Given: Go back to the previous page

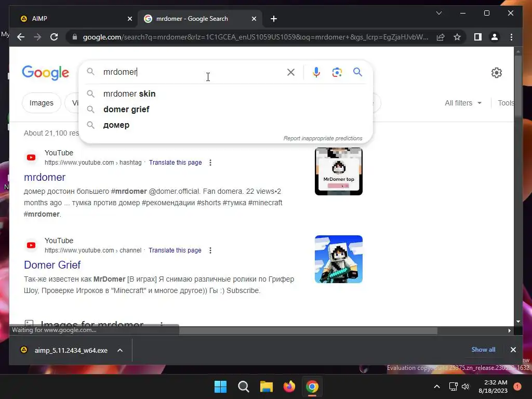Looking at the screenshot, I should pos(21,37).
